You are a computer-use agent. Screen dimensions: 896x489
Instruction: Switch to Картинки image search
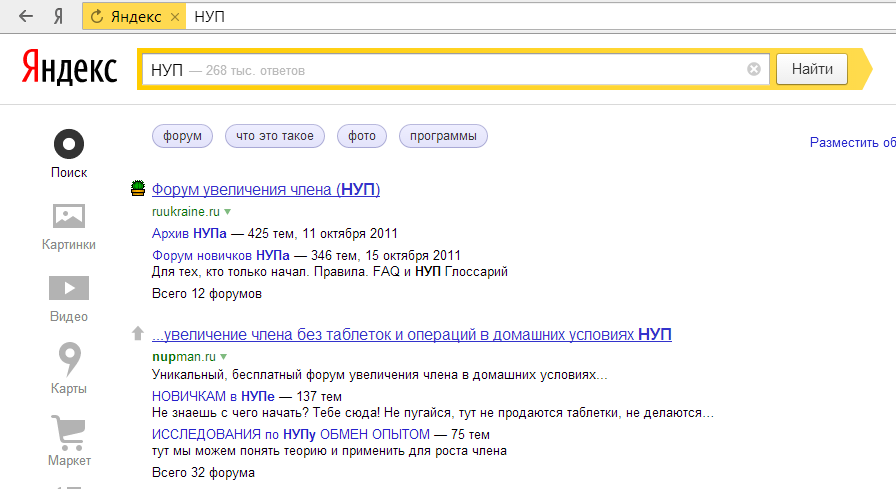click(x=69, y=216)
